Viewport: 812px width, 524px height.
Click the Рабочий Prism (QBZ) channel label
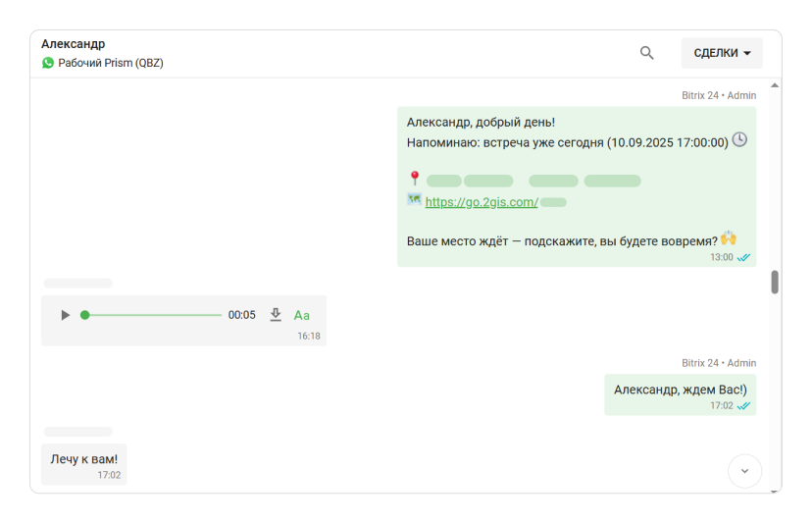pos(111,63)
